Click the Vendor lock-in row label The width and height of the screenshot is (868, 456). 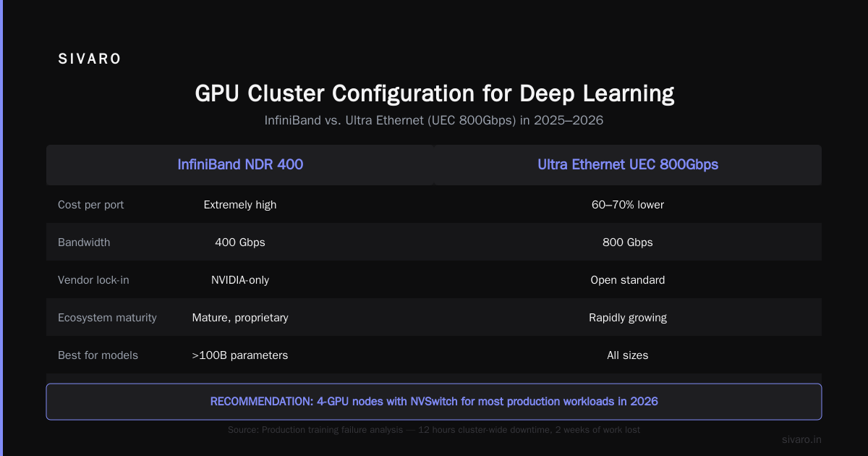click(94, 280)
